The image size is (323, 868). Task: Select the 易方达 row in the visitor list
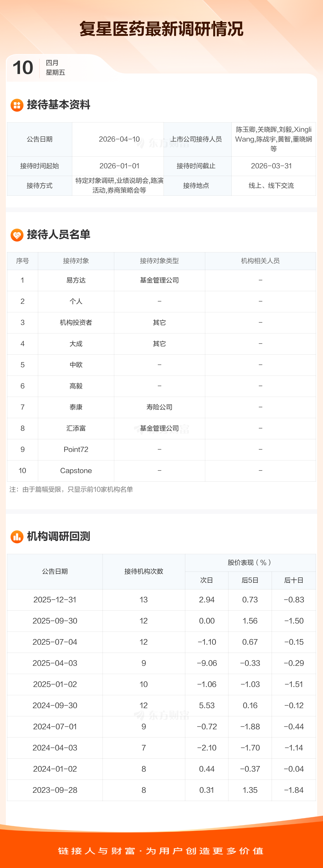[76, 280]
